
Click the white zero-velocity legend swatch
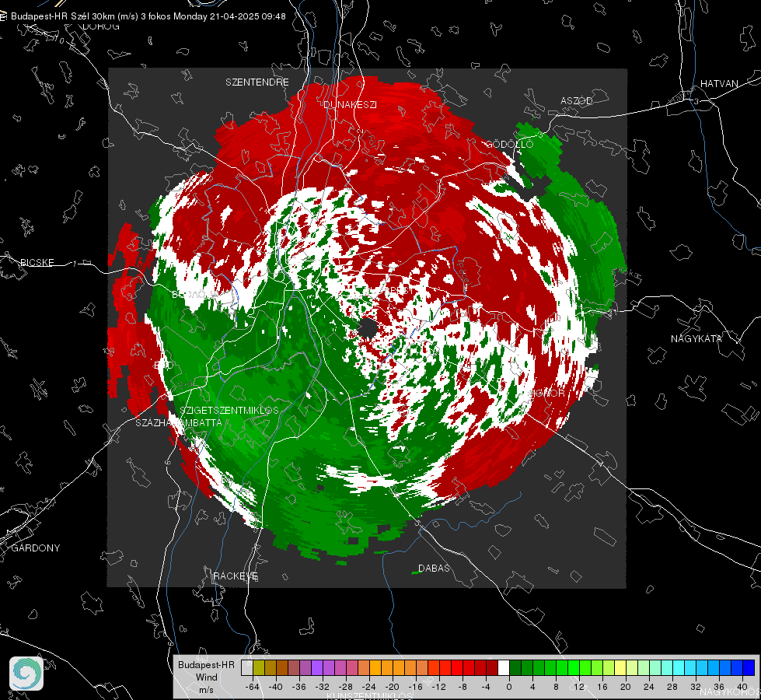504,667
